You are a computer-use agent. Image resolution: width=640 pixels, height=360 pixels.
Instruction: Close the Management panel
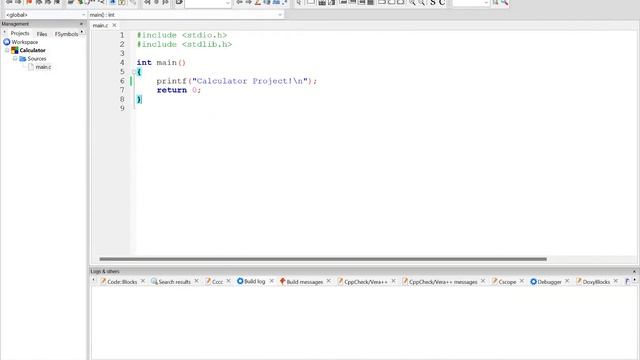81,24
